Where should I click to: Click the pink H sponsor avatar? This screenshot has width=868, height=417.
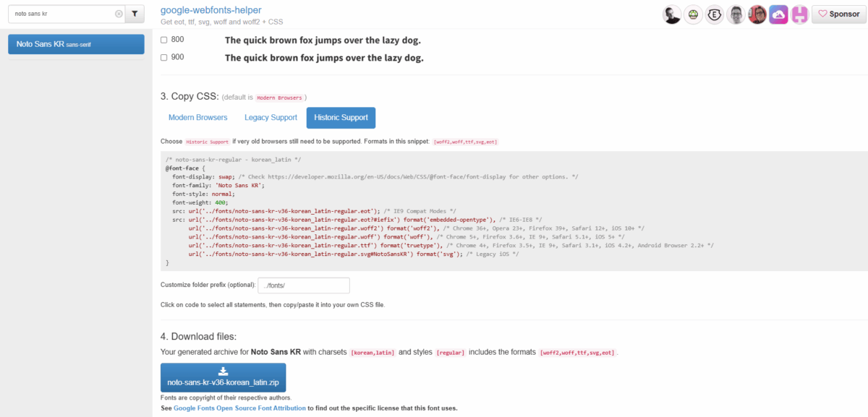click(x=799, y=14)
